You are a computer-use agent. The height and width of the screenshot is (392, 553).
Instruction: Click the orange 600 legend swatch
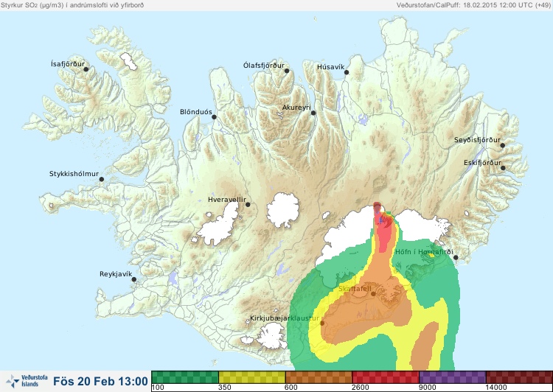pyautogui.click(x=319, y=377)
